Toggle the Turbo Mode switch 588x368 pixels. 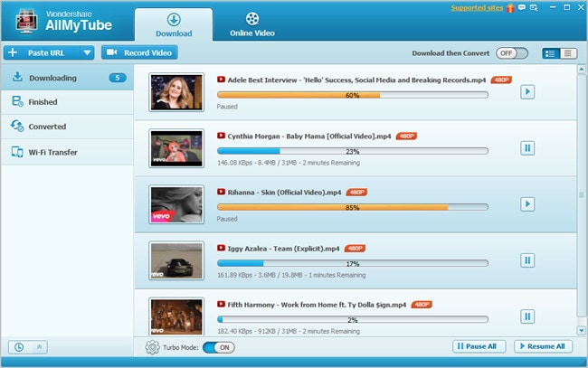219,347
